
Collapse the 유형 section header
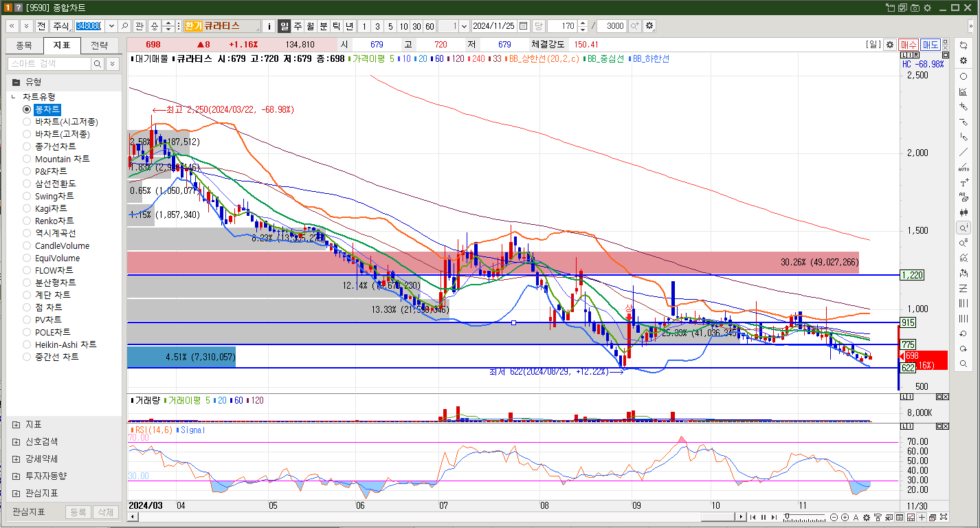click(64, 81)
